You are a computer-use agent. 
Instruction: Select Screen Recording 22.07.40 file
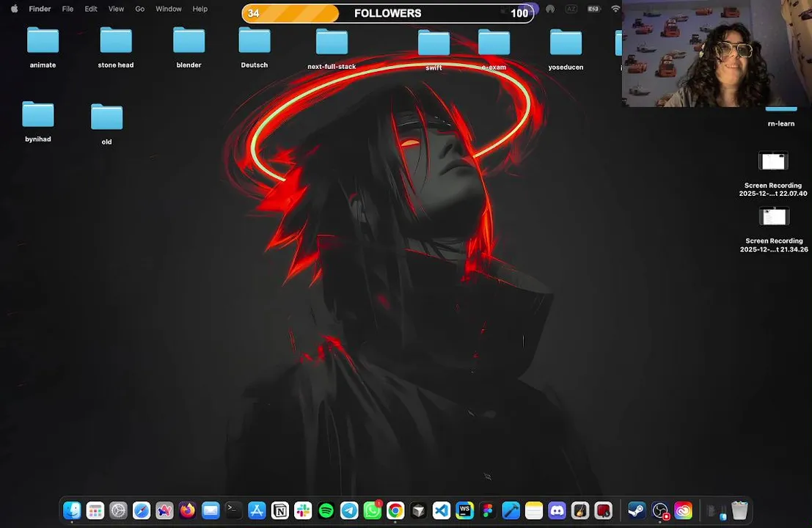point(773,161)
